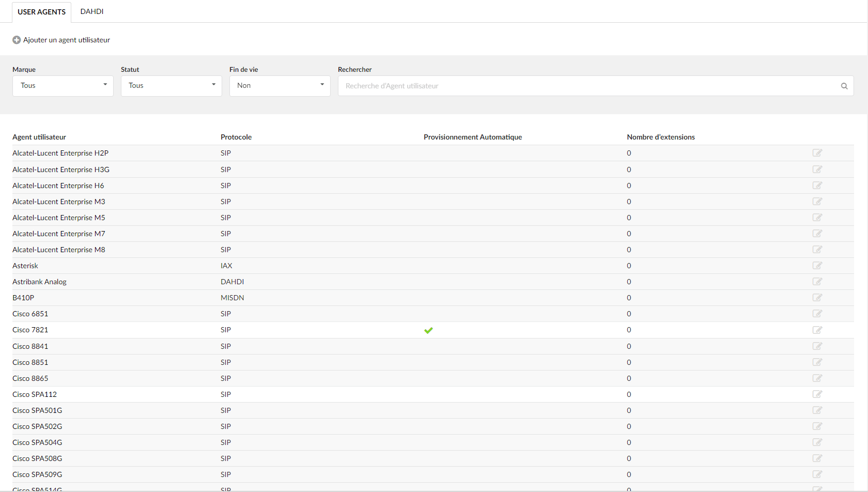Edit the Alcatel-Lucent Enterprise M7 row

coord(817,234)
